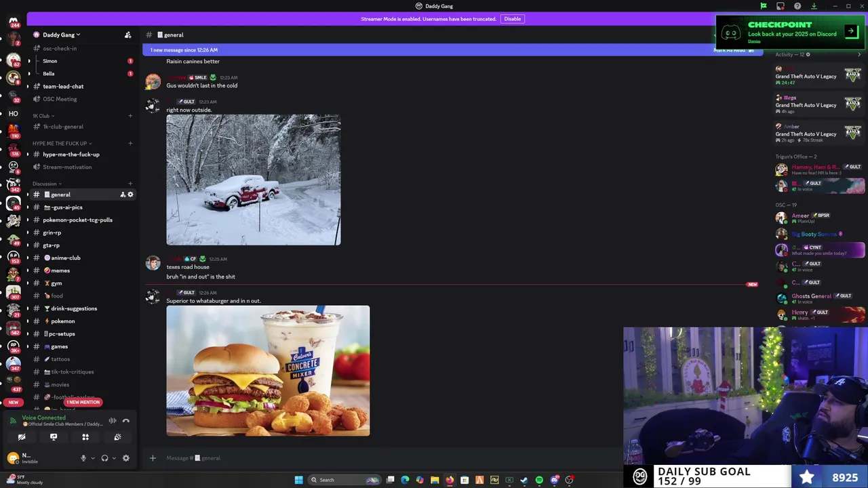Screen dimensions: 868x488
Task: Collapse the 1K Club category
Action: click(x=43, y=116)
